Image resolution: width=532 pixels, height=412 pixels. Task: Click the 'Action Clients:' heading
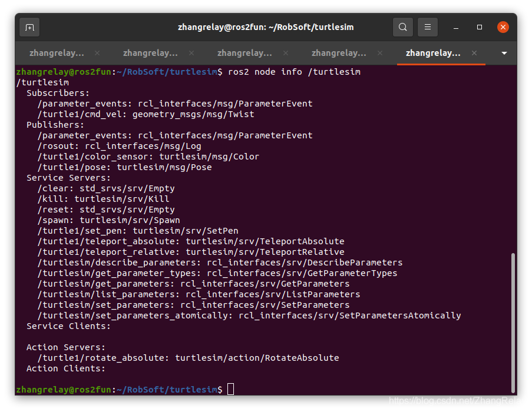coord(66,368)
